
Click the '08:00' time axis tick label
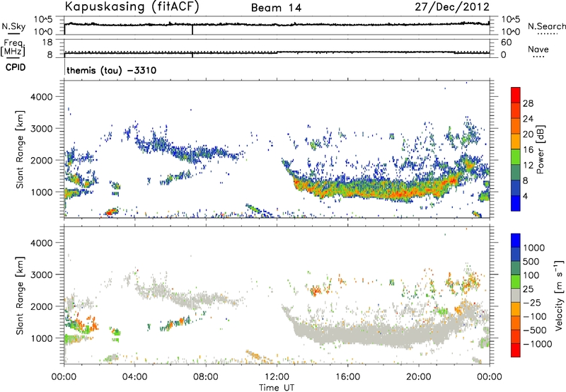tap(205, 377)
